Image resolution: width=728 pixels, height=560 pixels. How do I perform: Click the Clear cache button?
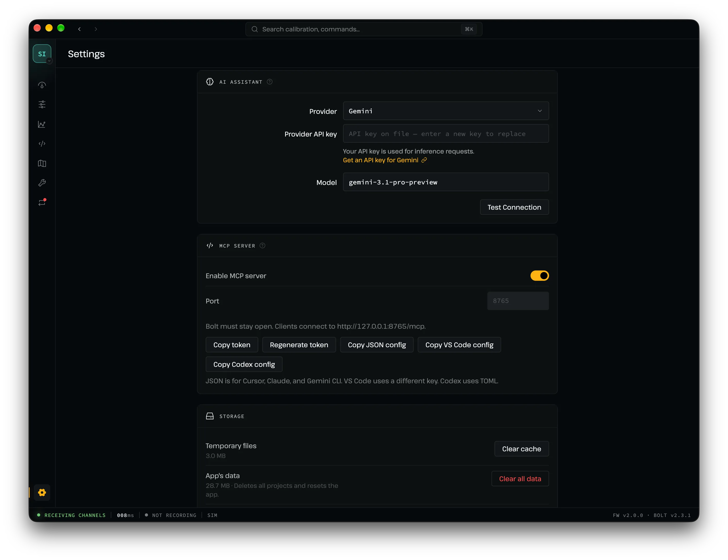click(x=521, y=449)
